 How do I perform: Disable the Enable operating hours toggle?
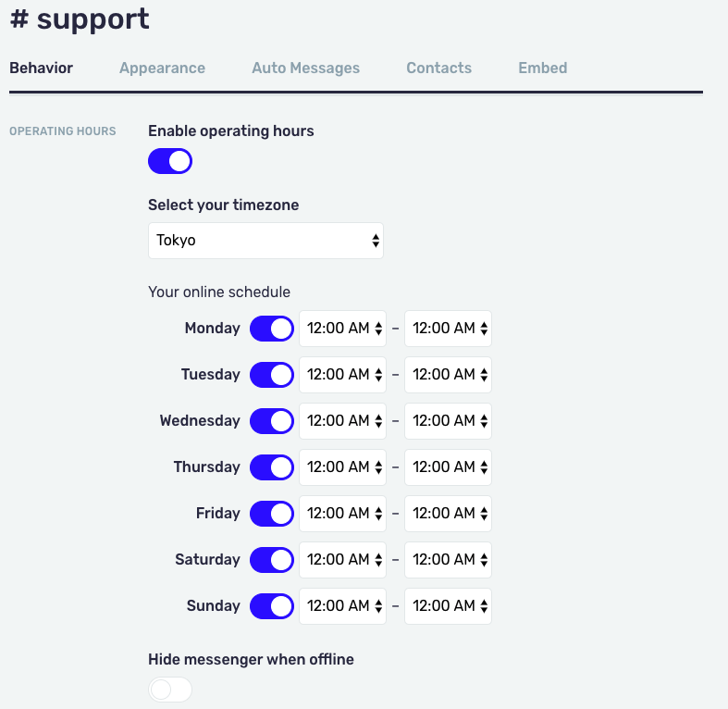[170, 161]
